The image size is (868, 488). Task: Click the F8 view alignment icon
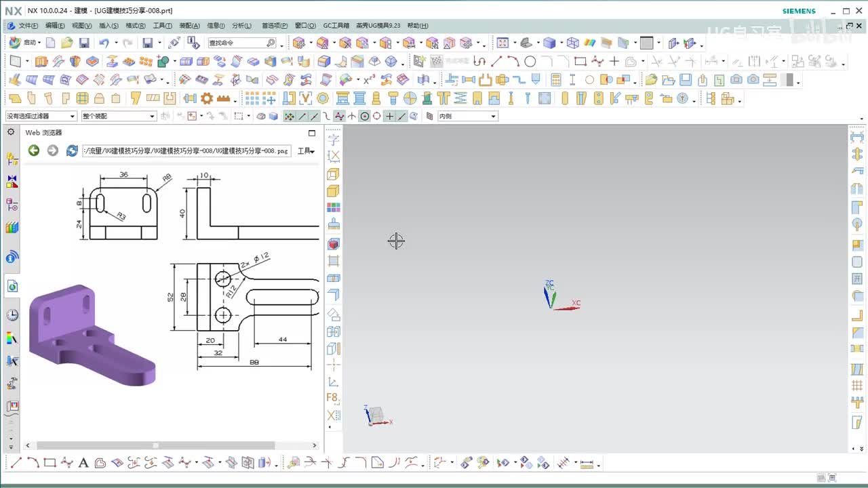pos(333,398)
